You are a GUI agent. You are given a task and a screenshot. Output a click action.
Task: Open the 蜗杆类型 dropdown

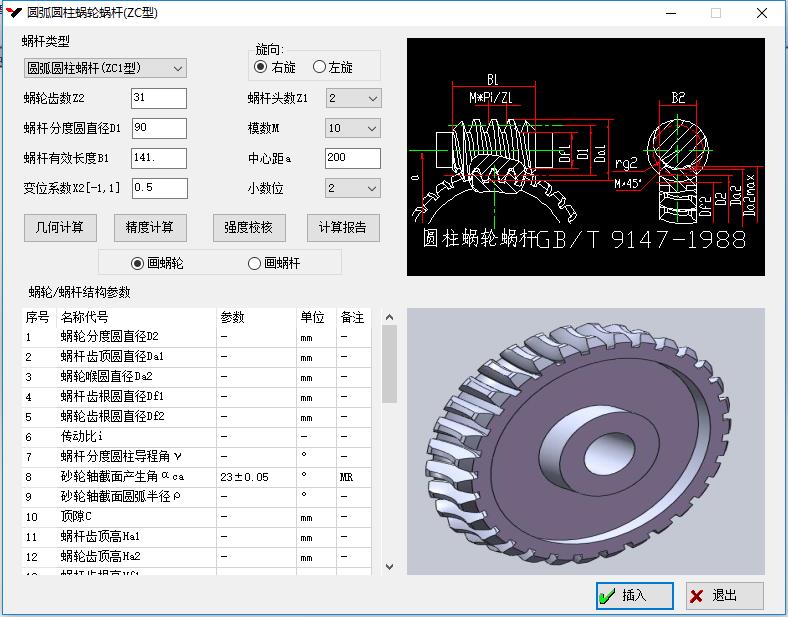click(x=105, y=68)
